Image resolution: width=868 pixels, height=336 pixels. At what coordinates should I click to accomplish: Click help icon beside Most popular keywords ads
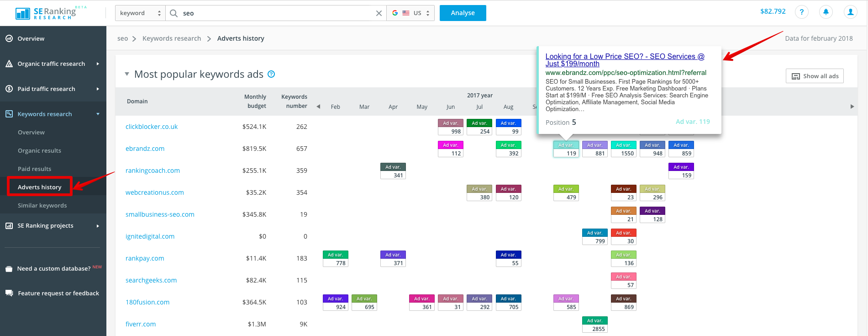tap(271, 74)
